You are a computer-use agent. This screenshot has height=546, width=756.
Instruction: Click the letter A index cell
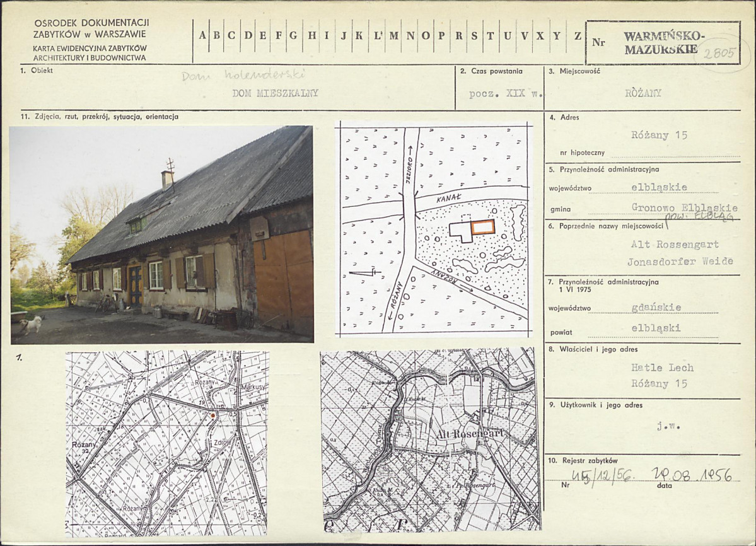coord(202,36)
